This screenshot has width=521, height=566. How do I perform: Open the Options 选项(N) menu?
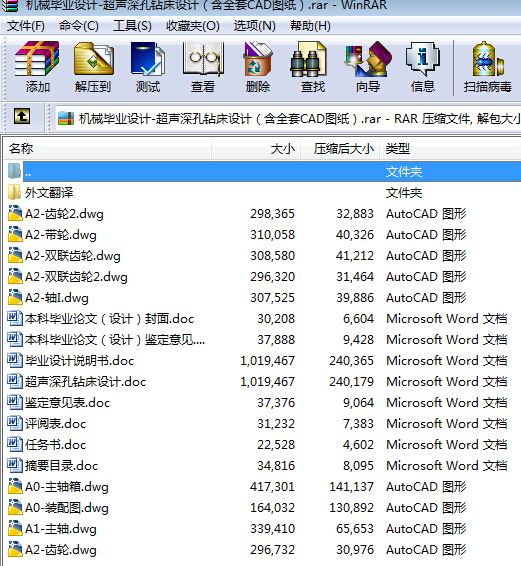pyautogui.click(x=254, y=26)
